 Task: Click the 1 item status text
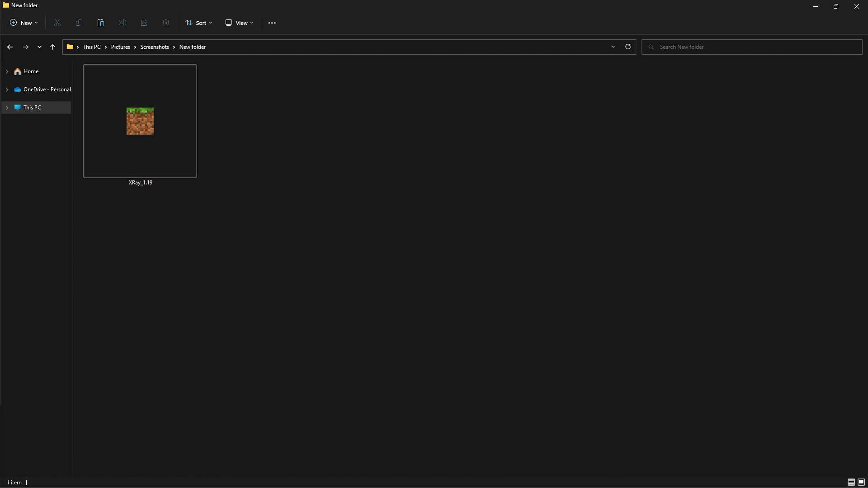(14, 483)
